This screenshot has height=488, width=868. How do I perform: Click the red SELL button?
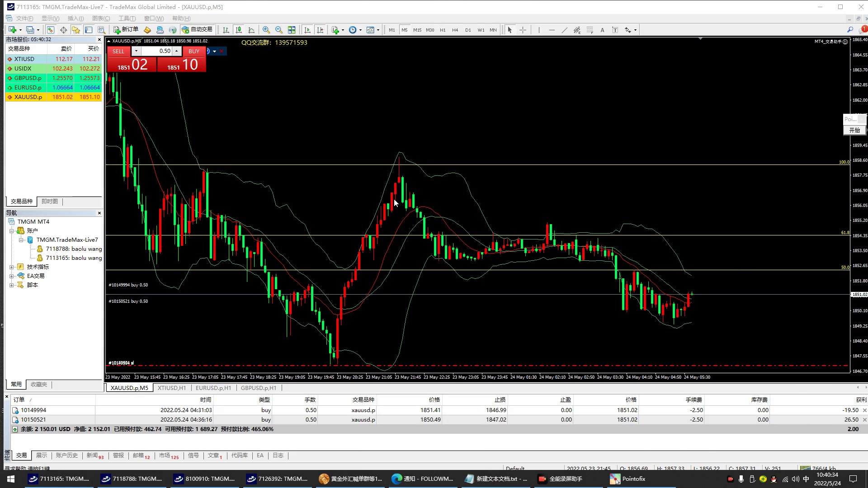[118, 51]
